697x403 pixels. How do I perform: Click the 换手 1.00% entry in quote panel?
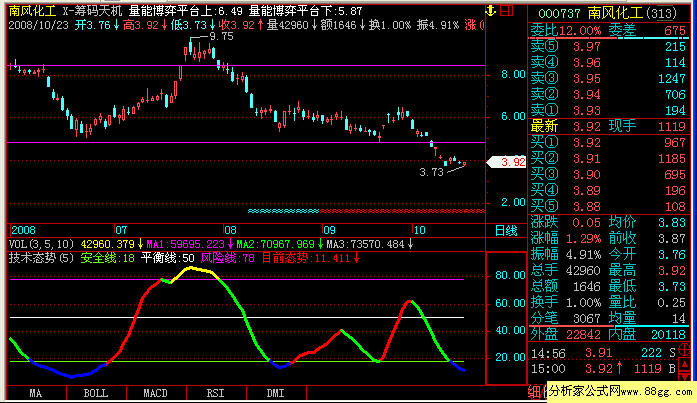pyautogui.click(x=565, y=303)
